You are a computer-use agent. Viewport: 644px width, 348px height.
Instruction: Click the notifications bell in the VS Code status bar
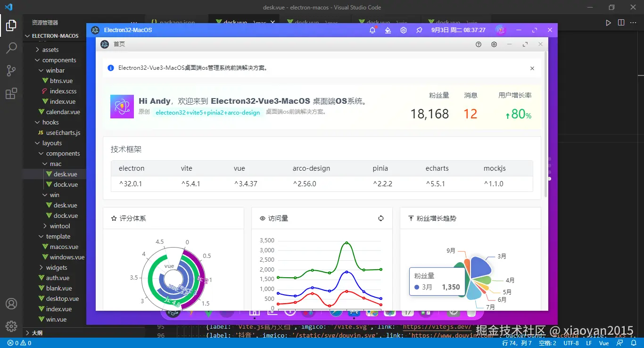click(633, 343)
